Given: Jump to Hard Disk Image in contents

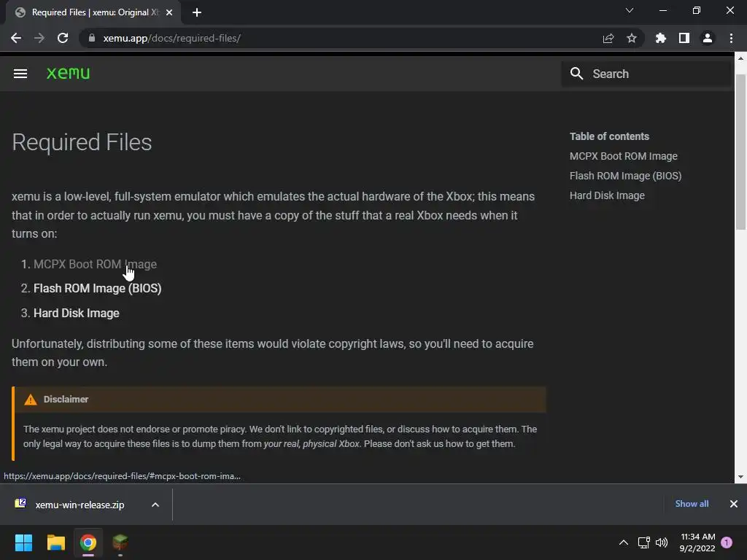Looking at the screenshot, I should pyautogui.click(x=607, y=195).
